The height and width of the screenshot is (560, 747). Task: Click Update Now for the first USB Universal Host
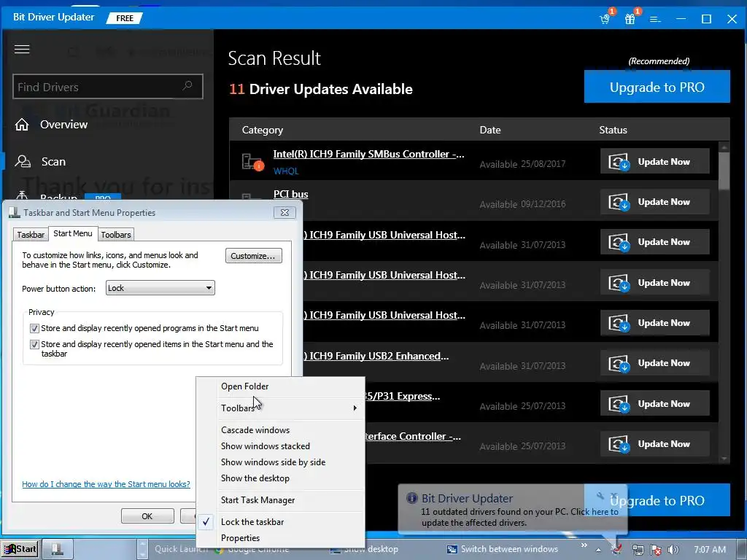(655, 242)
